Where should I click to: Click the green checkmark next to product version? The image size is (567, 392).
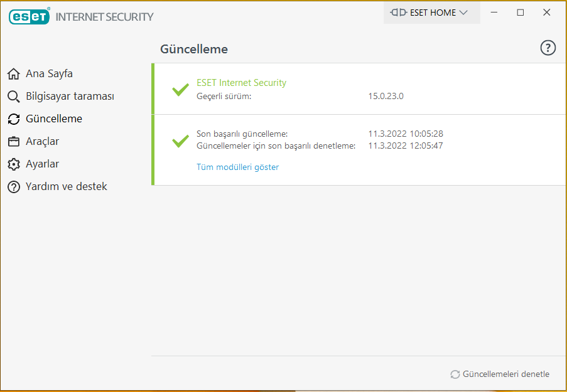pos(180,90)
